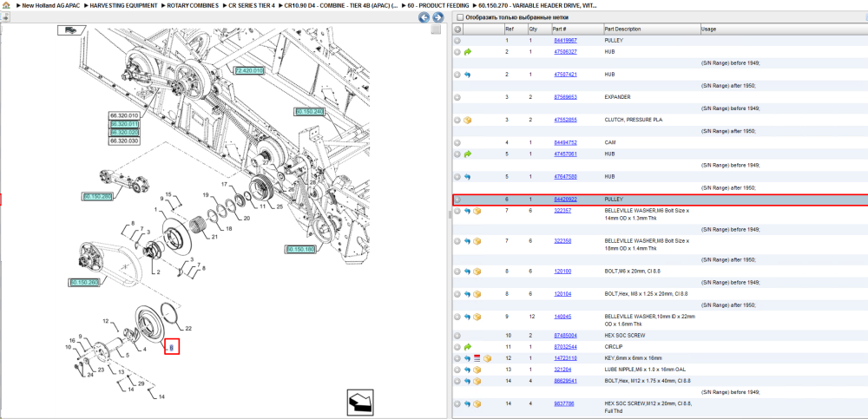Click the box icon for part 140845
868x419 pixels.
(x=477, y=317)
